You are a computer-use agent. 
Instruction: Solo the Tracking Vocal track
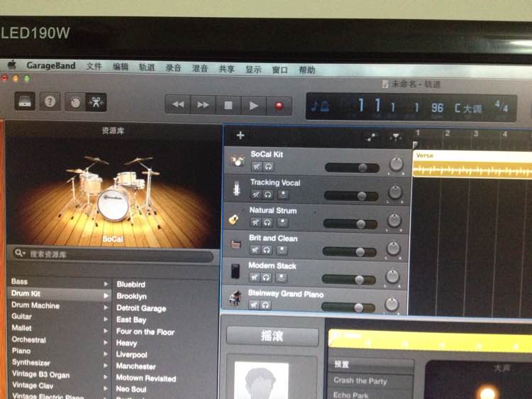(x=267, y=195)
